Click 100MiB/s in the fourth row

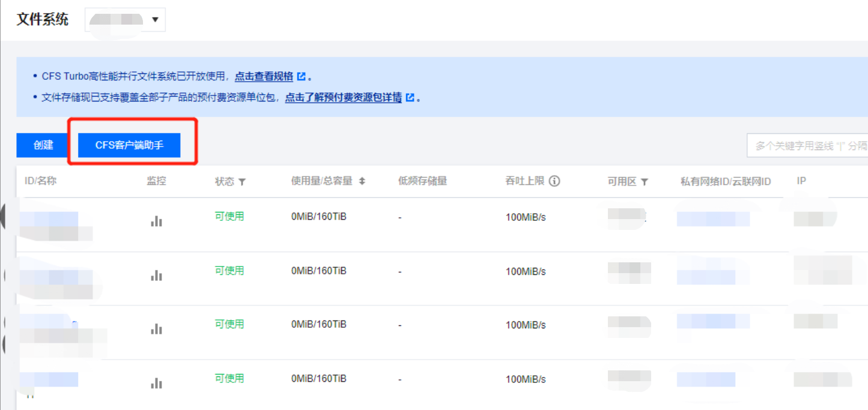pyautogui.click(x=526, y=379)
